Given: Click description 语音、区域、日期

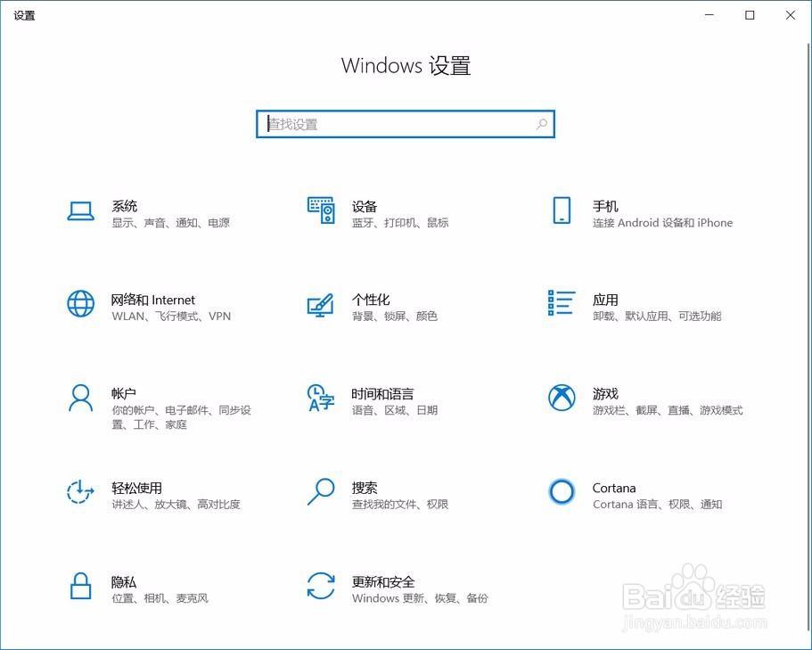Looking at the screenshot, I should click(x=395, y=410).
